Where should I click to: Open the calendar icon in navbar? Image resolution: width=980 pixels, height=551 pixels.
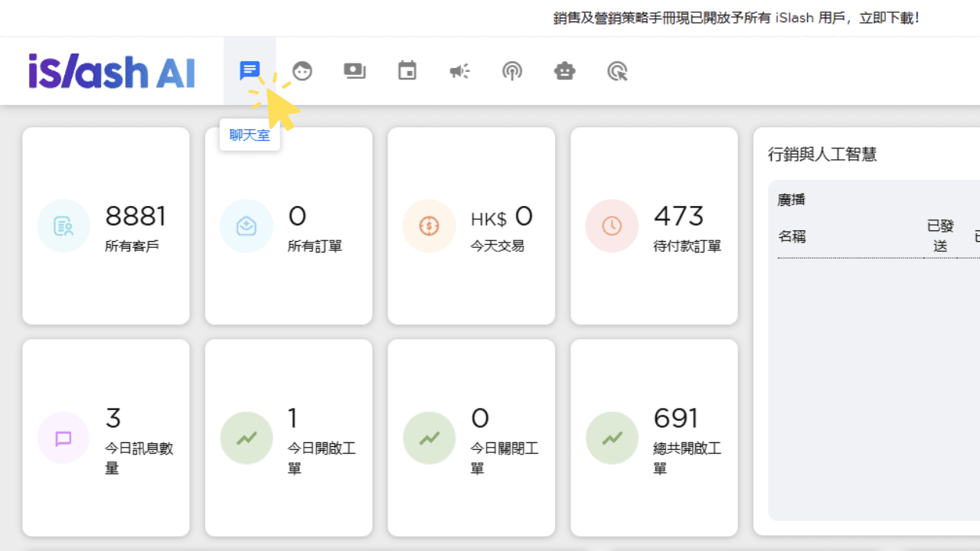407,71
